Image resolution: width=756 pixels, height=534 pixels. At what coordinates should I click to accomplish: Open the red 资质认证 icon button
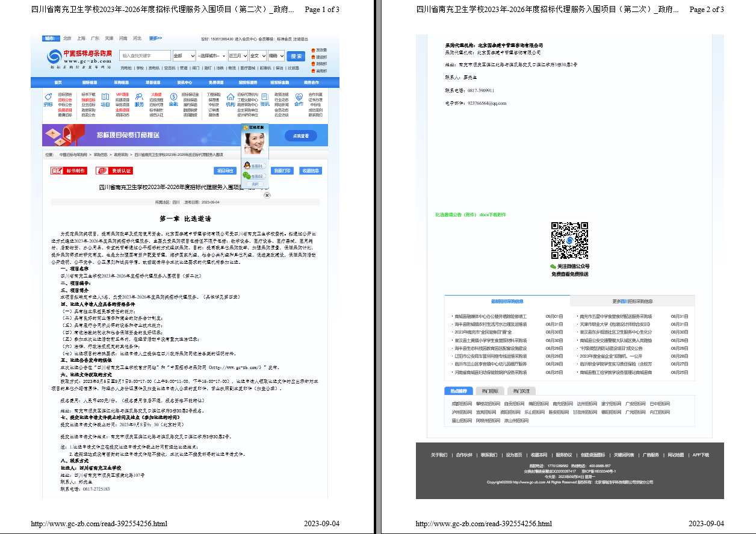114,171
